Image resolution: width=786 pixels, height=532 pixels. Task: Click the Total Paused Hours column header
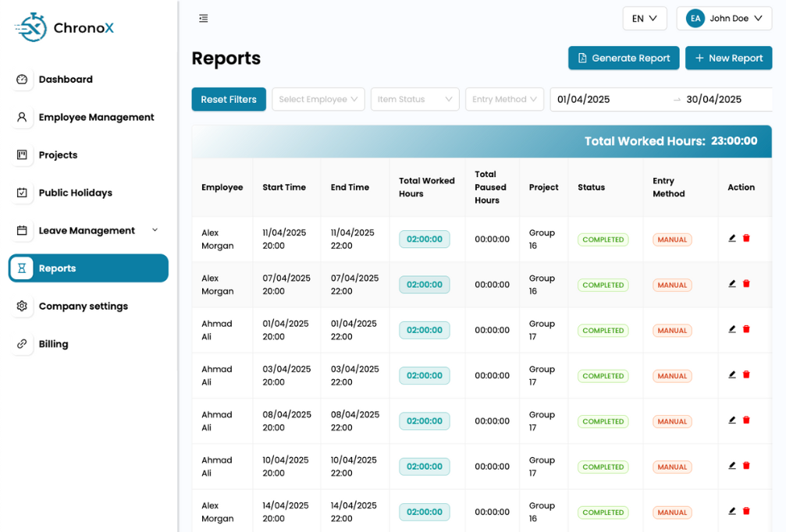[x=493, y=187]
